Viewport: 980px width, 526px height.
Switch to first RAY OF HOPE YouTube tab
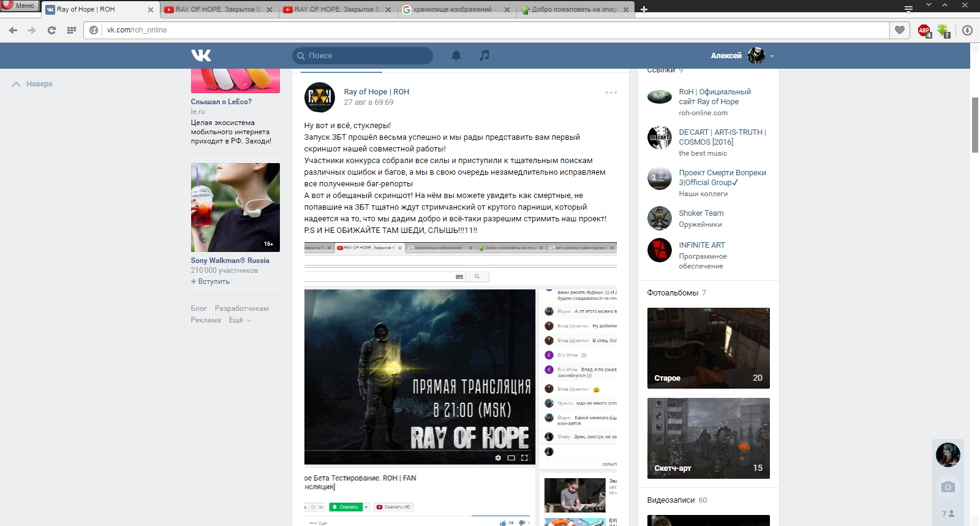(x=217, y=9)
